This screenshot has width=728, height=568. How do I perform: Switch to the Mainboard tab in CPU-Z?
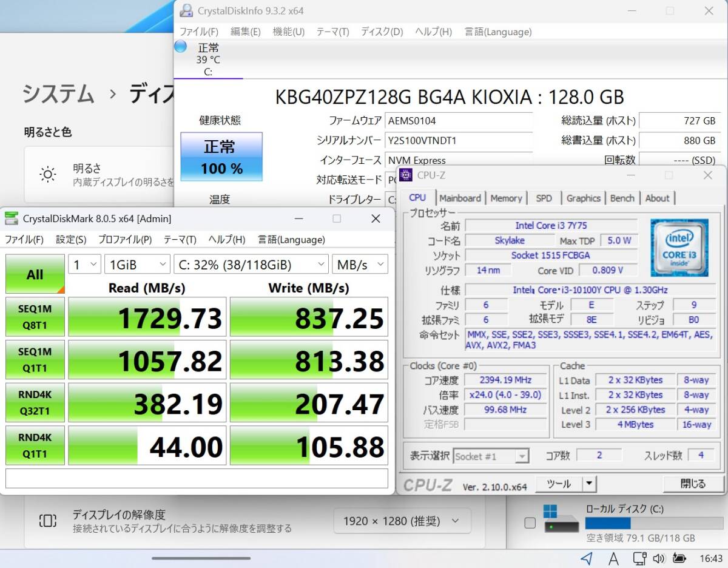click(460, 198)
